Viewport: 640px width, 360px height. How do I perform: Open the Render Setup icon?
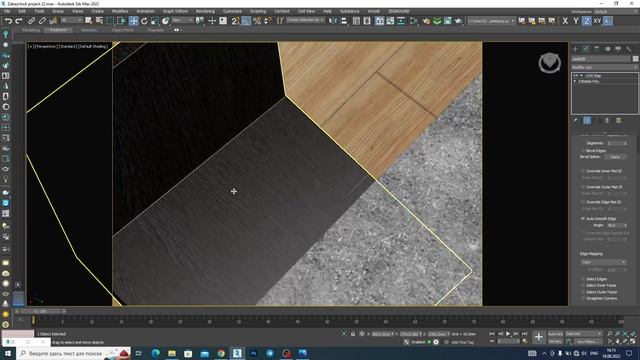point(426,21)
